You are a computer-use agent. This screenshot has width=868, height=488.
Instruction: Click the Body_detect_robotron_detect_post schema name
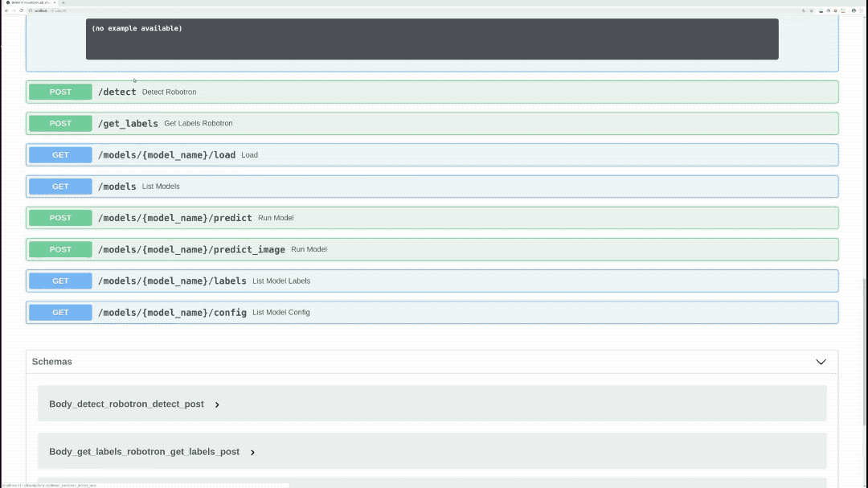pos(126,404)
